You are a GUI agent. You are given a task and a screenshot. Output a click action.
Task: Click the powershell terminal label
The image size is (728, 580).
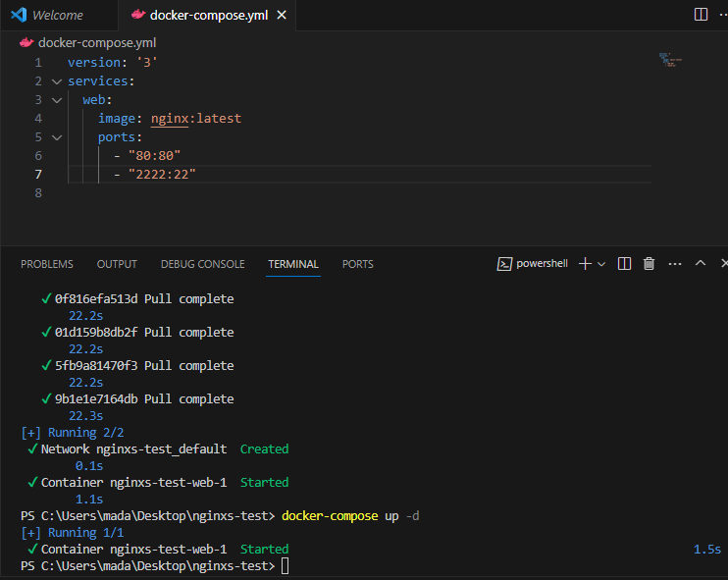tap(542, 263)
